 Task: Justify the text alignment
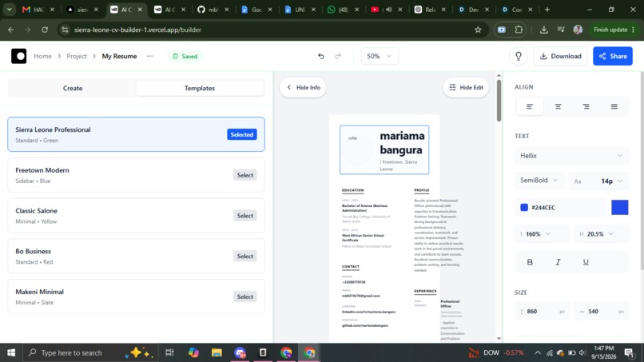(614, 106)
